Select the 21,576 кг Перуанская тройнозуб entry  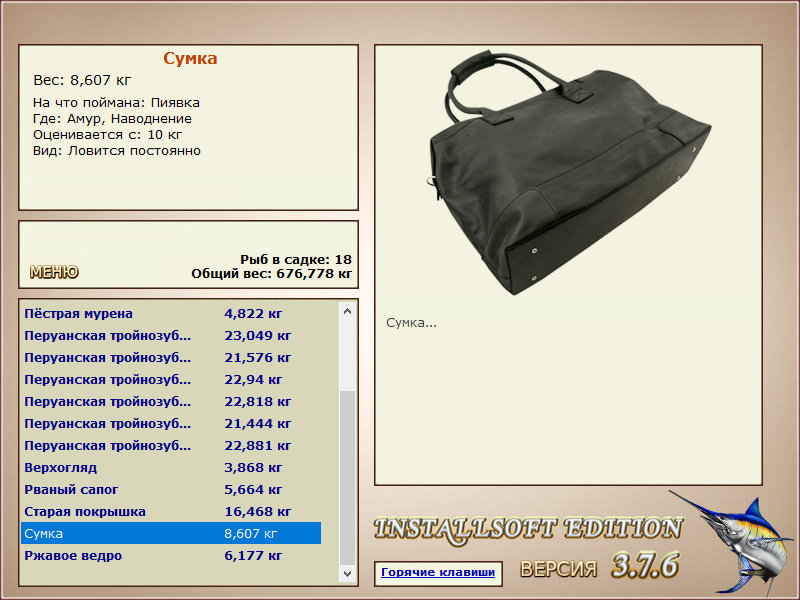click(x=171, y=358)
